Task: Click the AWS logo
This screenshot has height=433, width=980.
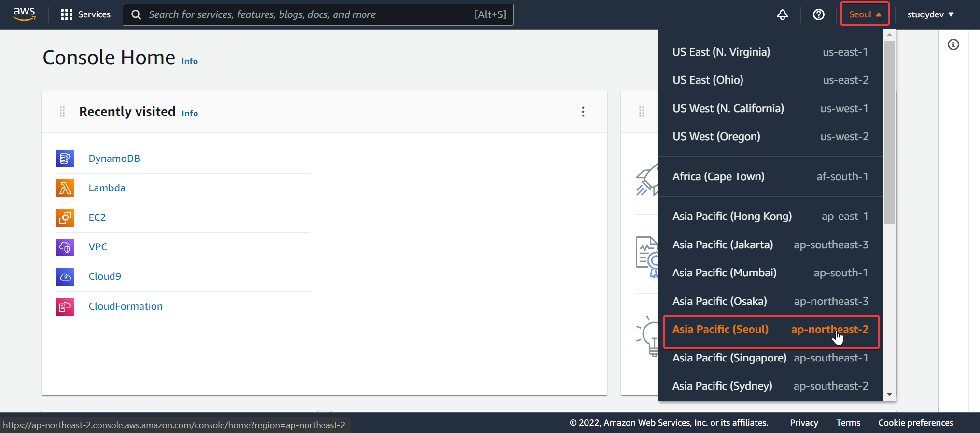Action: (24, 14)
